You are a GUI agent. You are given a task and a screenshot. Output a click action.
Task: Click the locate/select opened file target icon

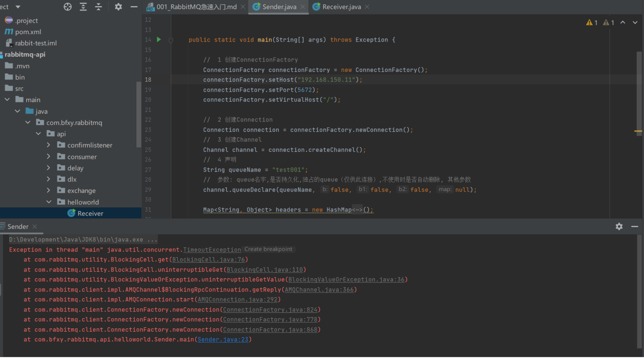(x=68, y=7)
